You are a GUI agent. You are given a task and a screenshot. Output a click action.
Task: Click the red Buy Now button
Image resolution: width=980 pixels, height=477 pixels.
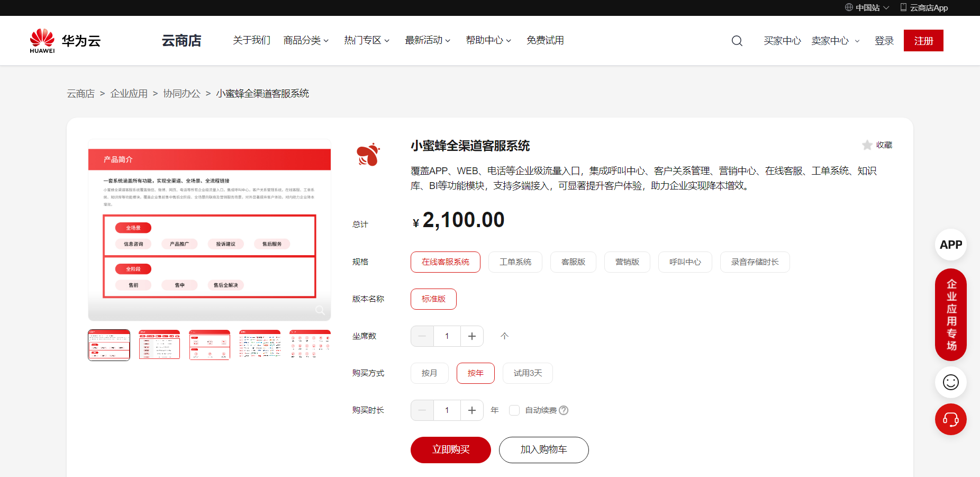point(450,449)
